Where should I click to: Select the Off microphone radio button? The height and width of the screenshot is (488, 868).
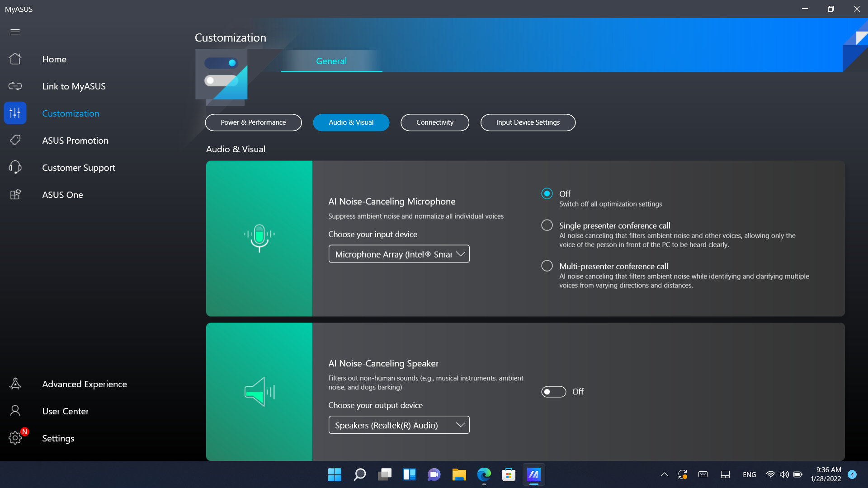click(547, 193)
